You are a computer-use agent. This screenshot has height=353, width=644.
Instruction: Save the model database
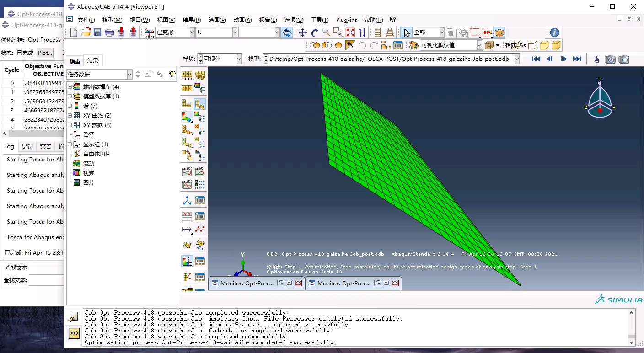tap(97, 32)
